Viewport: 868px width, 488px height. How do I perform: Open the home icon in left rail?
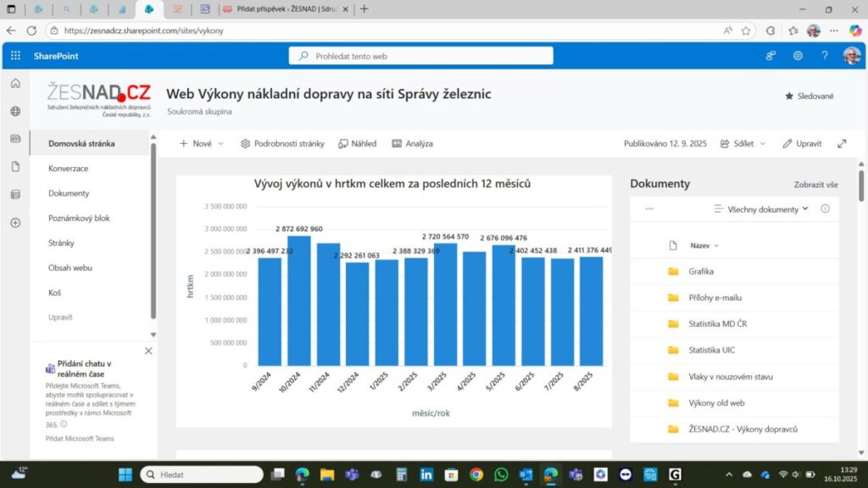click(15, 83)
